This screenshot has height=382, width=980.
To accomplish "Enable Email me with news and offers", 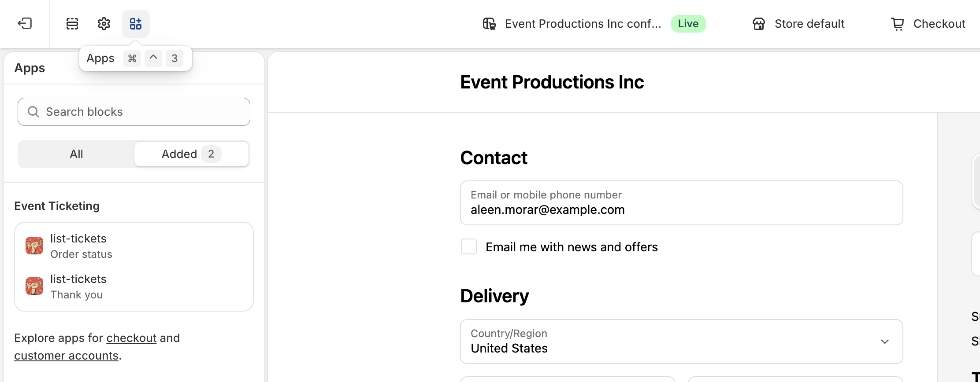I will (469, 247).
